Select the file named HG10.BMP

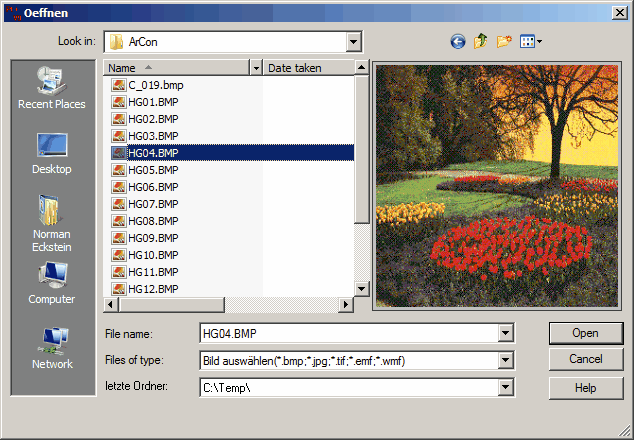coord(153,255)
